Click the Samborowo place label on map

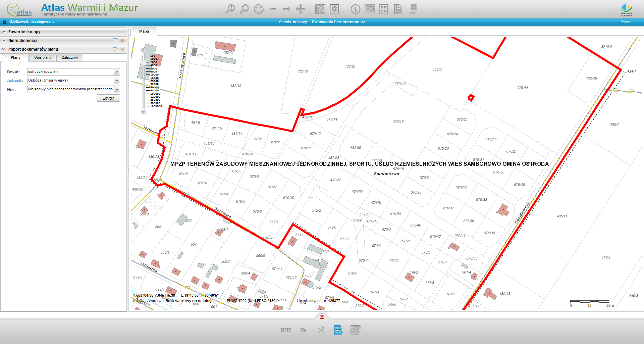[386, 174]
